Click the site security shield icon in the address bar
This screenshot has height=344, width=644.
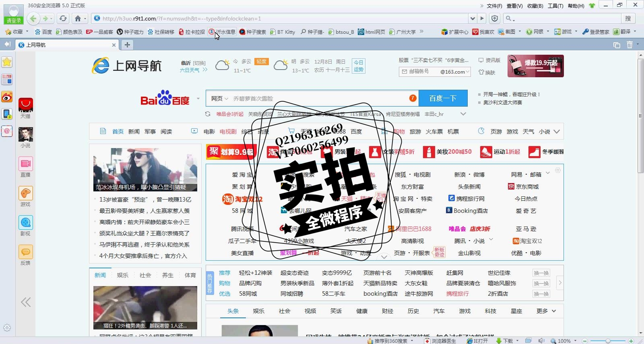point(495,19)
